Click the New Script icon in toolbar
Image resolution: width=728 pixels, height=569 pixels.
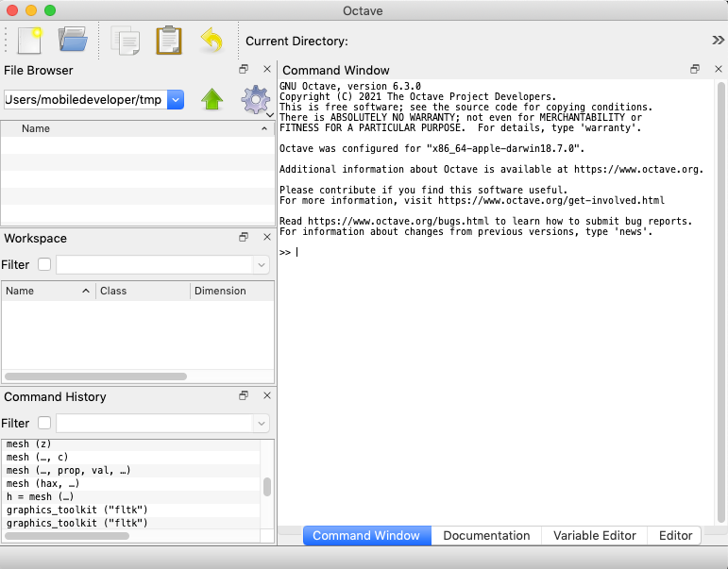29,40
